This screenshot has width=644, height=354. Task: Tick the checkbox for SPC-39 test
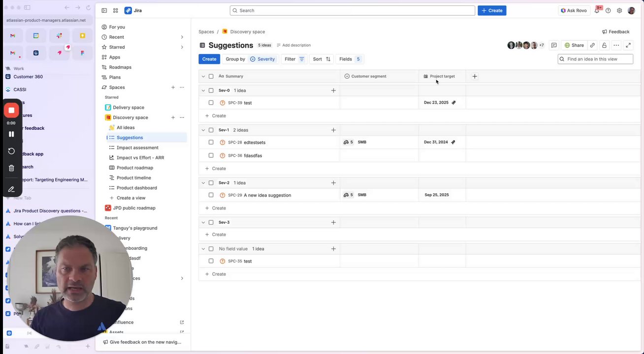point(211,103)
